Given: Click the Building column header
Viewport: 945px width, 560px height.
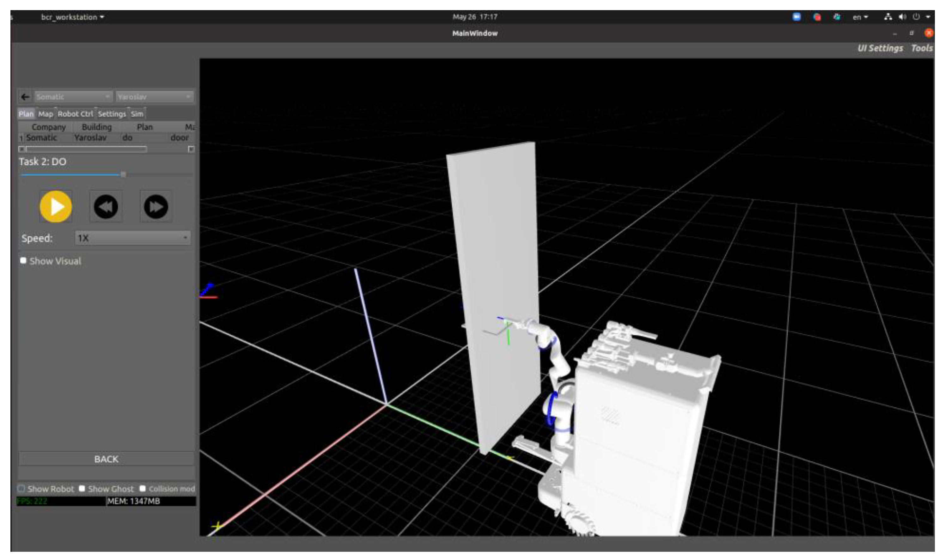Looking at the screenshot, I should click(x=97, y=127).
